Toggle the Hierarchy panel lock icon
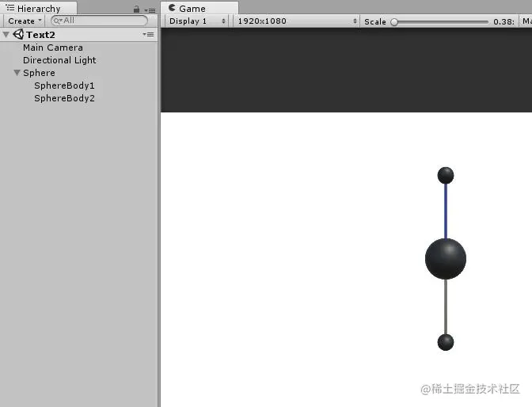Screen dimensions: 532x407 (136, 10)
